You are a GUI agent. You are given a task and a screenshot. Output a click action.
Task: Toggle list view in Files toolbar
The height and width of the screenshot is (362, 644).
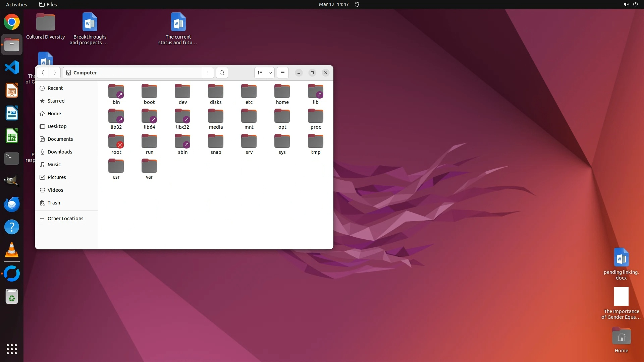point(260,73)
